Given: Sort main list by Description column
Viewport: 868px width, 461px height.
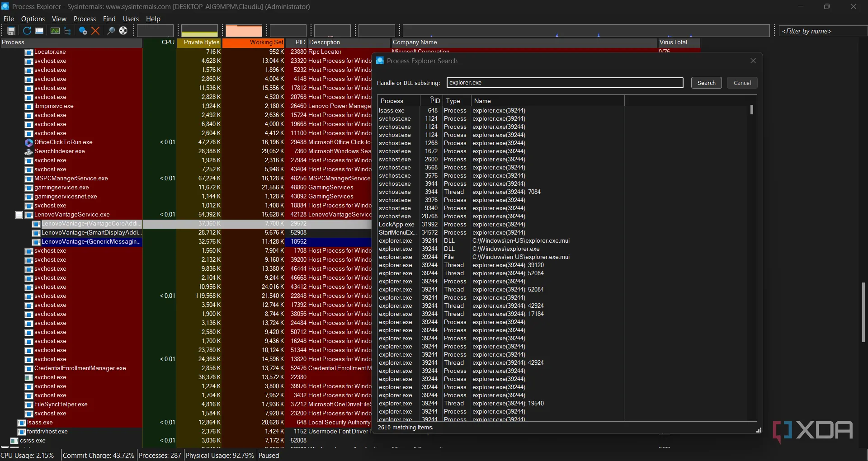Looking at the screenshot, I should click(x=349, y=42).
